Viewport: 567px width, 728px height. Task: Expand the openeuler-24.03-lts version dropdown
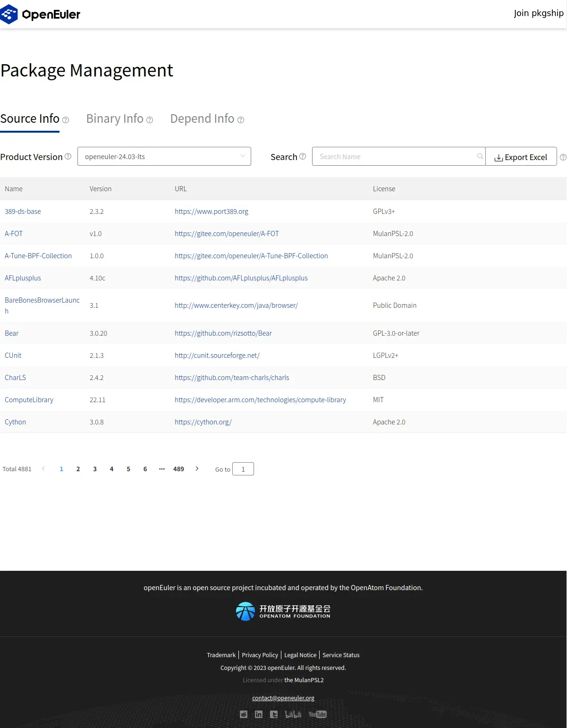164,156
